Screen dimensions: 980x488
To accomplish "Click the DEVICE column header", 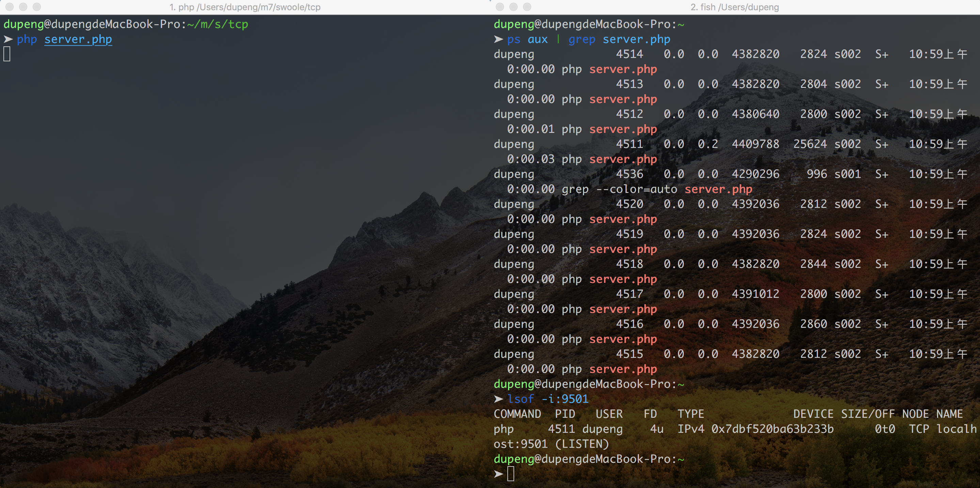I will 813,414.
